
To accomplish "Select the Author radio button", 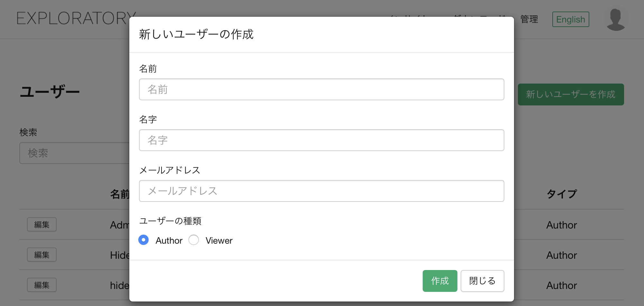I will point(143,240).
